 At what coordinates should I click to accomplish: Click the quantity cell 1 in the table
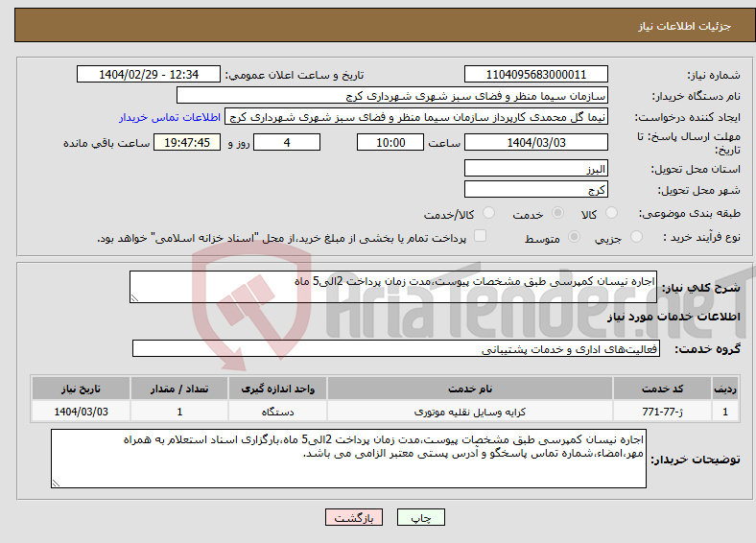click(x=179, y=412)
